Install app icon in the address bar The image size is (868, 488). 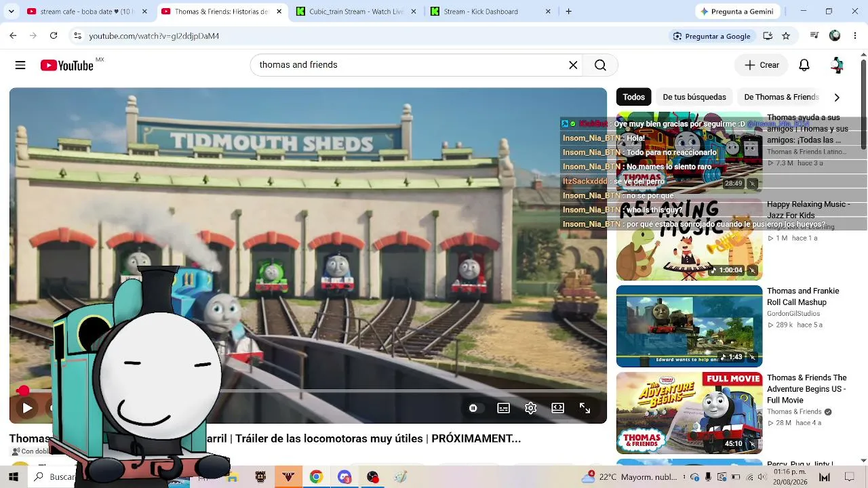pyautogui.click(x=768, y=36)
